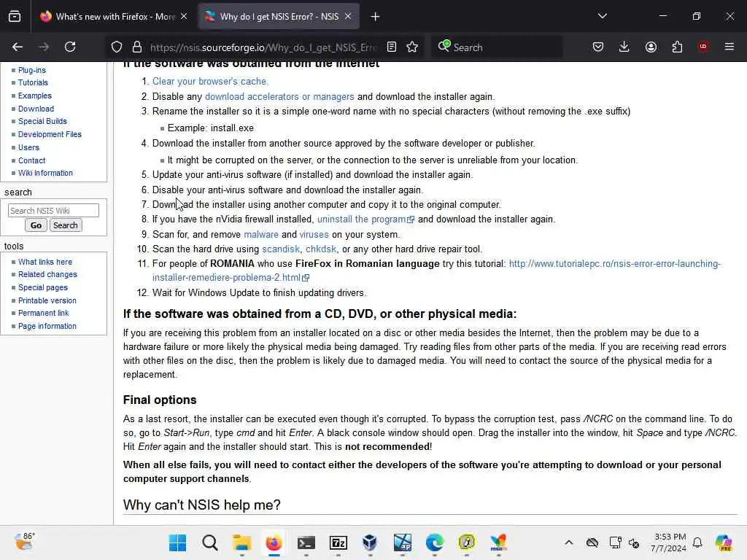The height and width of the screenshot is (560, 747).
Task: Click the wiki Search button
Action: 66,225
